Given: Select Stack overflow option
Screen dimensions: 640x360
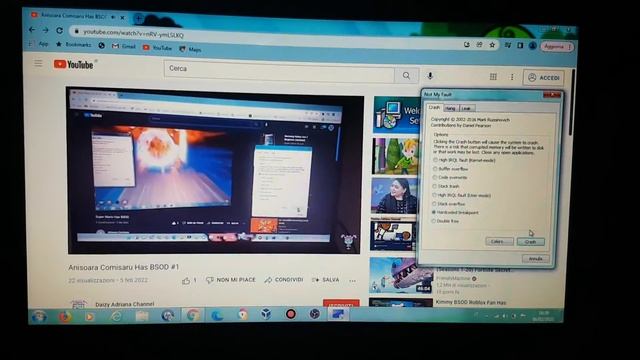Looking at the screenshot, I should click(449, 204).
